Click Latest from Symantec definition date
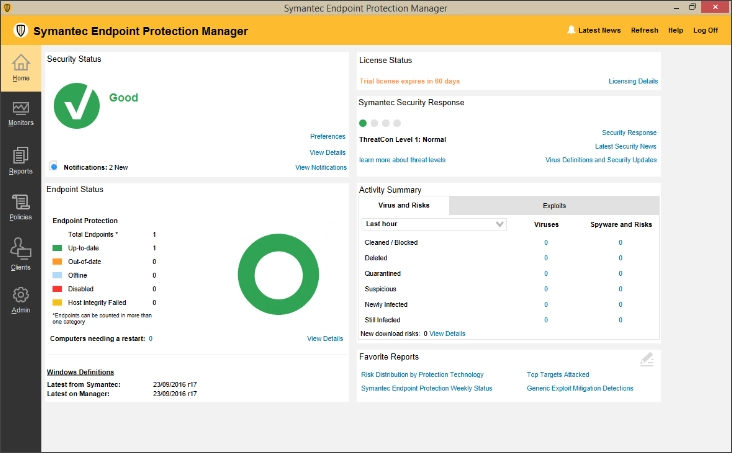The height and width of the screenshot is (453, 732). coord(175,384)
